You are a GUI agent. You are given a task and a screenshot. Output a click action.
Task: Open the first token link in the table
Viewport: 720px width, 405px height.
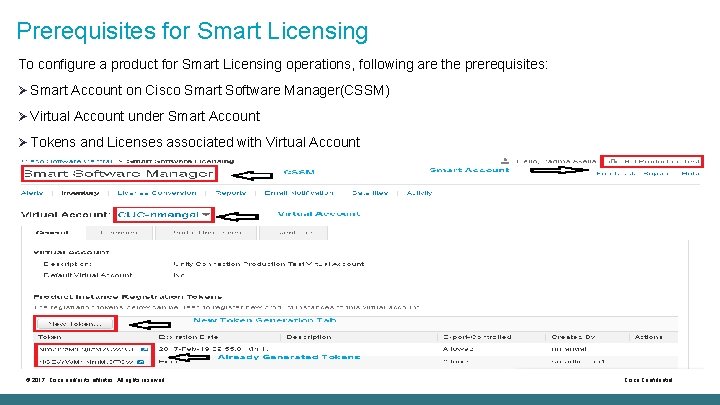[88, 349]
